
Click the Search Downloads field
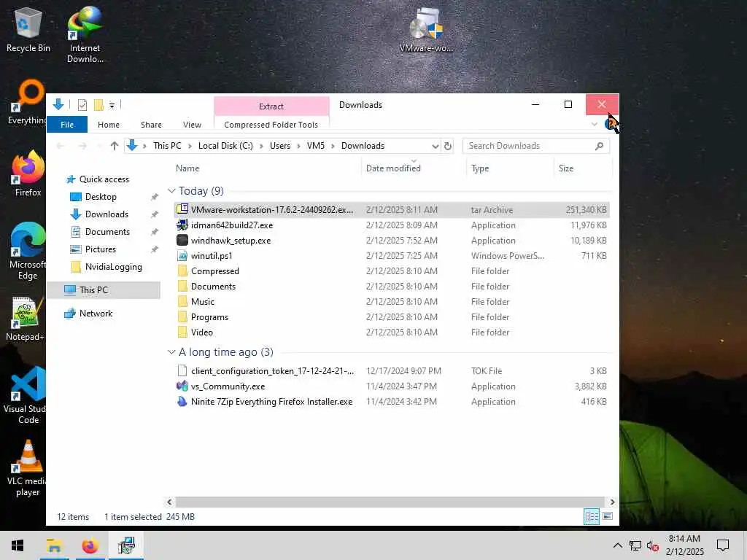point(529,146)
